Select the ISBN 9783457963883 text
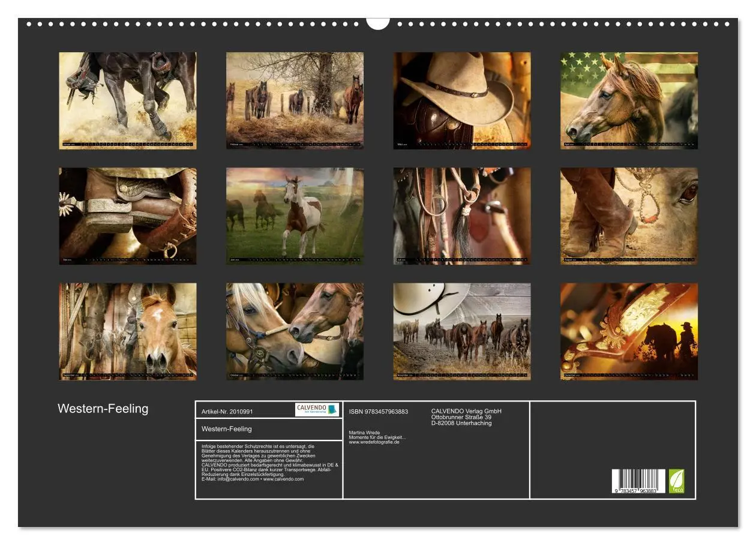This screenshot has height=545, width=756. [377, 410]
